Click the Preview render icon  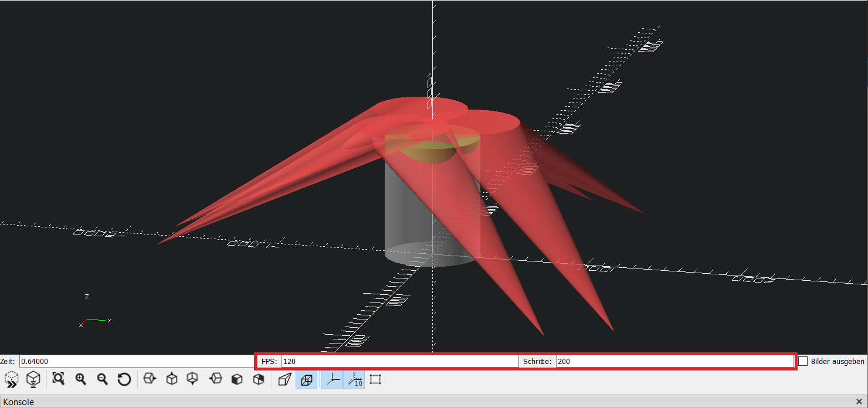[x=12, y=379]
